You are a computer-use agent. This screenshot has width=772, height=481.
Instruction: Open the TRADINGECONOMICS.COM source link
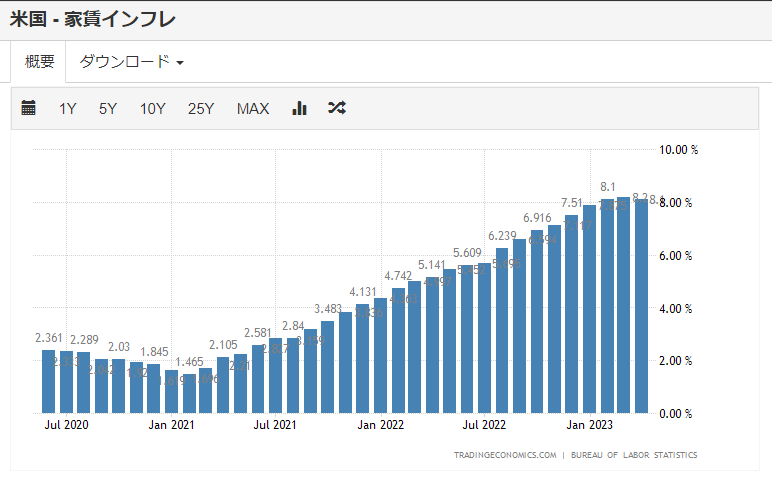505,455
